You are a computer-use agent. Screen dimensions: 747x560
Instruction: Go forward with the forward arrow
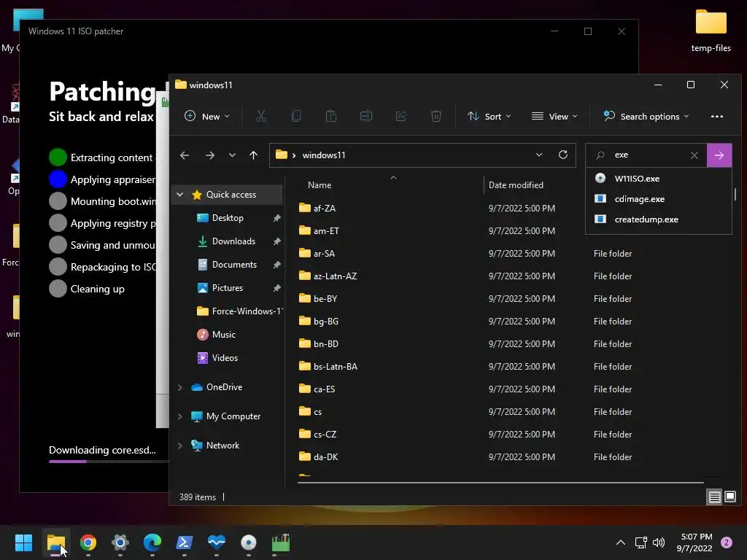[x=209, y=155]
